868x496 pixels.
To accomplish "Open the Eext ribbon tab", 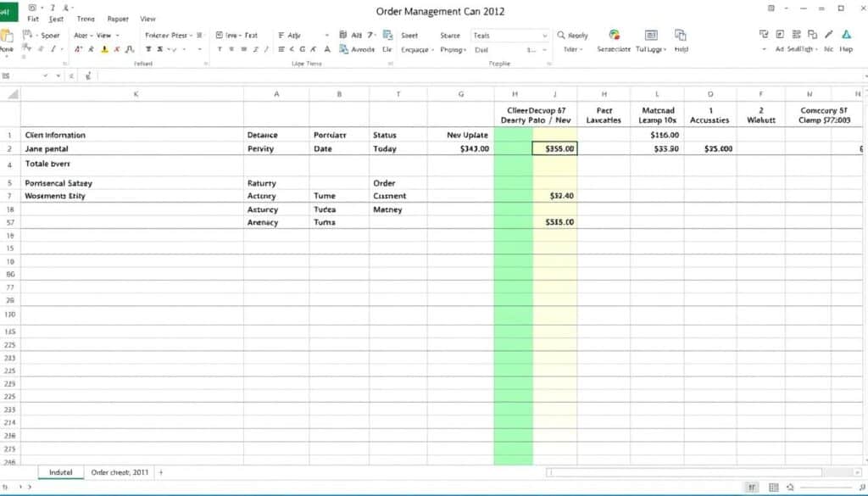I will click(56, 19).
